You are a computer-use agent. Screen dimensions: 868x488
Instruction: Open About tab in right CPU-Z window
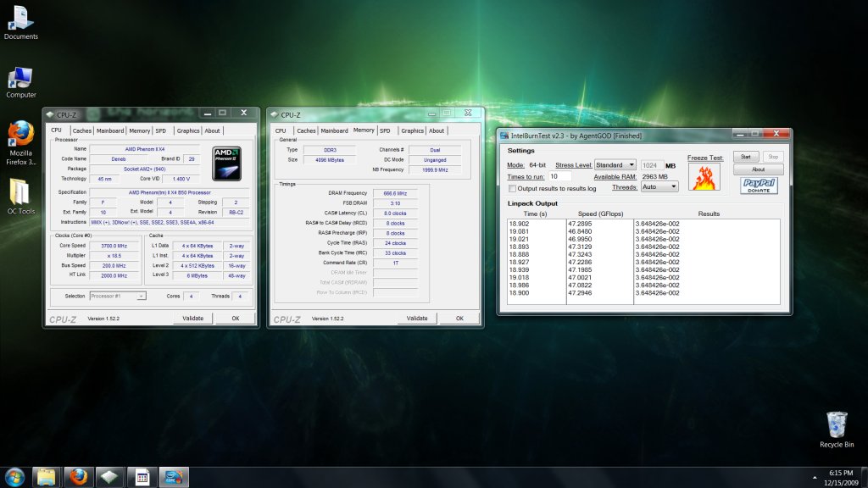pyautogui.click(x=437, y=131)
